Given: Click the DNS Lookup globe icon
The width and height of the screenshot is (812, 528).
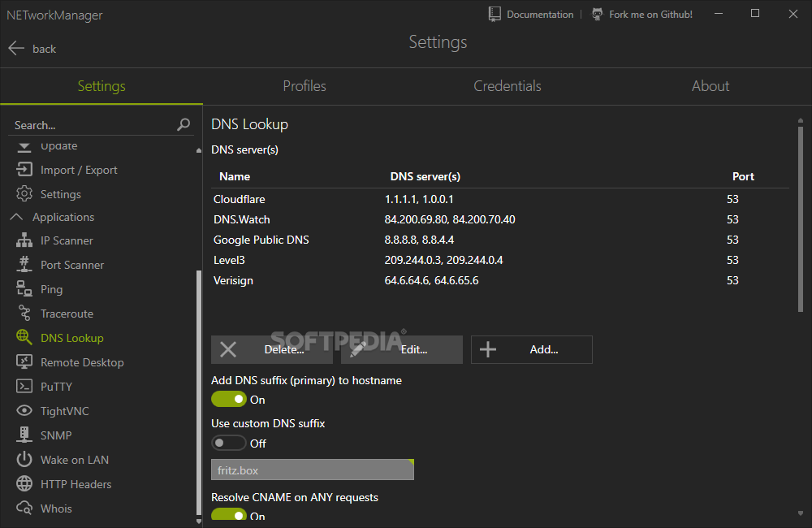Looking at the screenshot, I should (24, 337).
